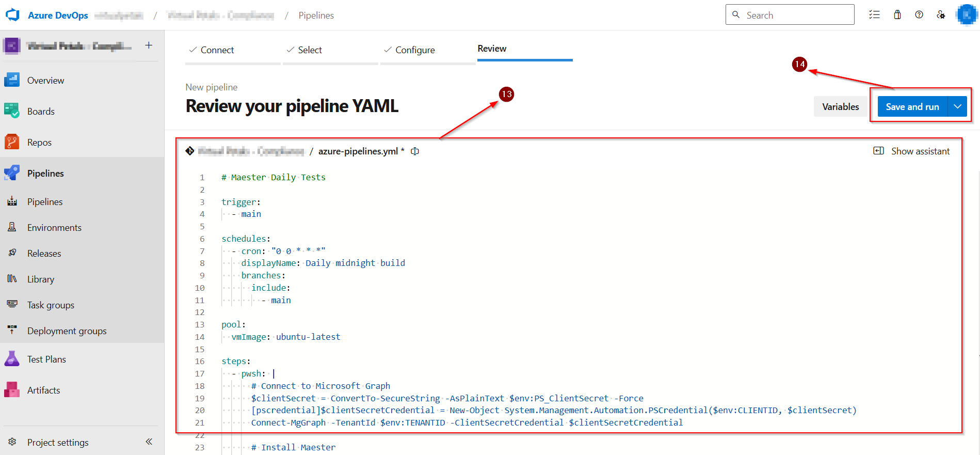This screenshot has height=455, width=980.
Task: Open the Task groups icon
Action: pos(12,305)
